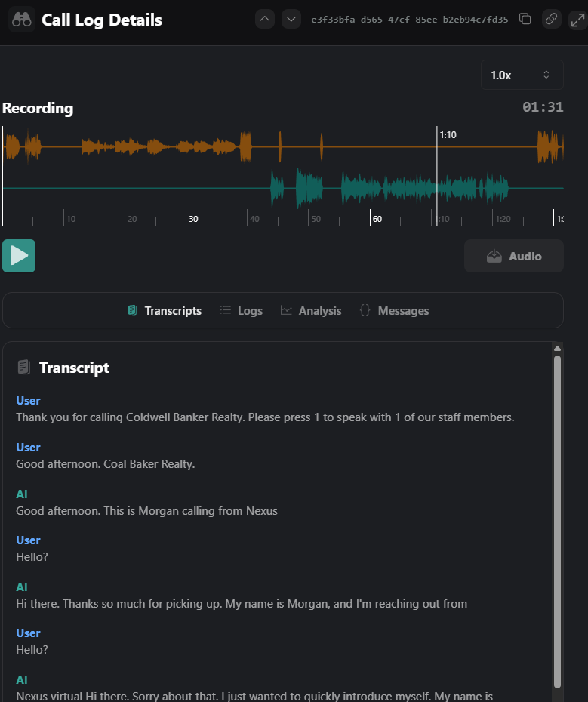
Task: Click the 20 second tick on timeline
Action: (x=132, y=219)
